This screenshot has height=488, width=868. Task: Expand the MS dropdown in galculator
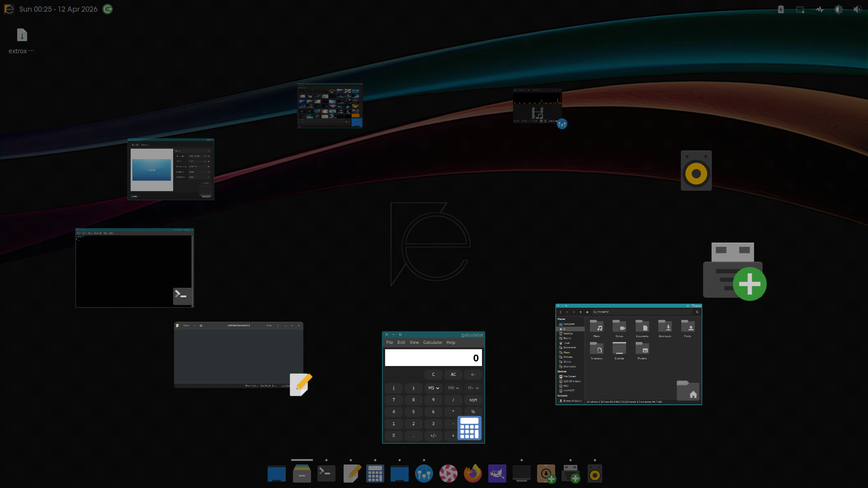coord(433,388)
